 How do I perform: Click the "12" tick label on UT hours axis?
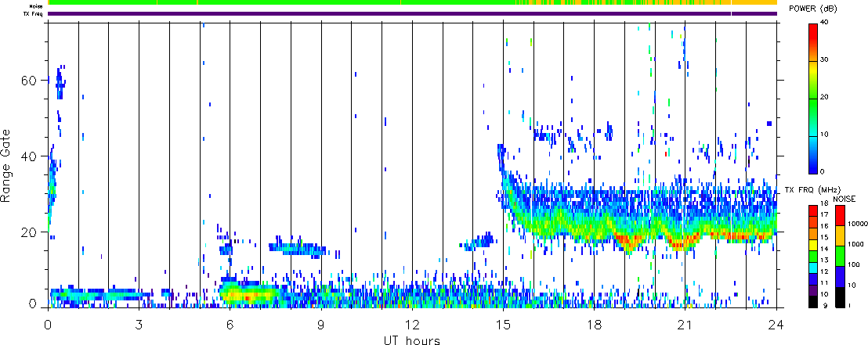[x=412, y=324]
